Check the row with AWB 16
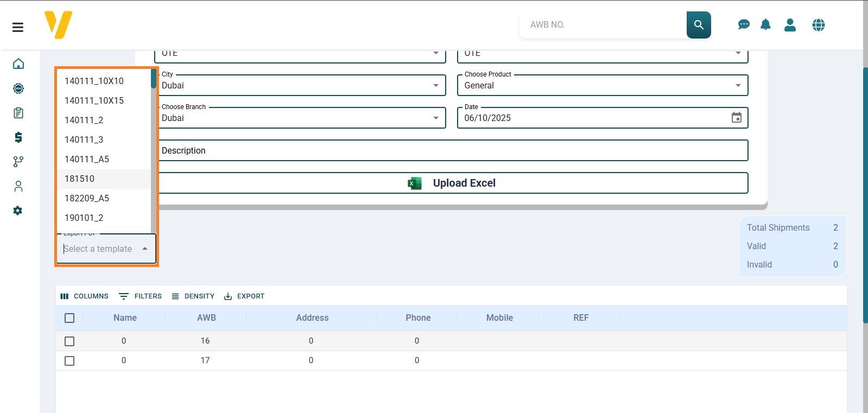 (69, 341)
